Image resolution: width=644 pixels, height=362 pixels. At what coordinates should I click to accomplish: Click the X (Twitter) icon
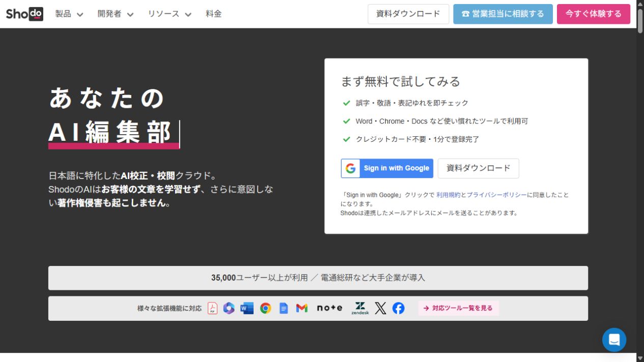tap(380, 308)
